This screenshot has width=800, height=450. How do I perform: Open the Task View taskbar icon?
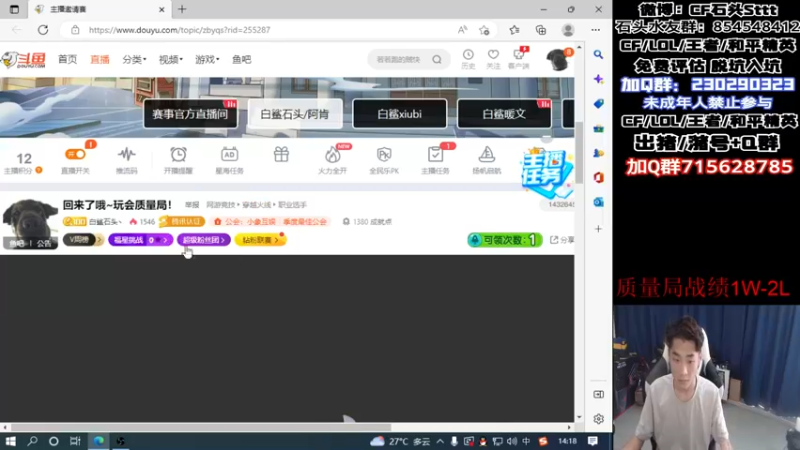[x=75, y=441]
